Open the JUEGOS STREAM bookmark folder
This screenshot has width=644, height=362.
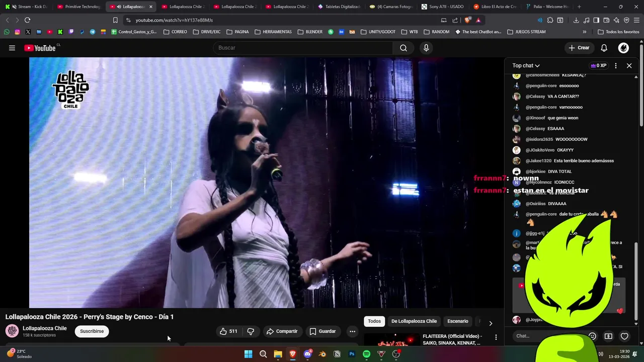coord(526,32)
